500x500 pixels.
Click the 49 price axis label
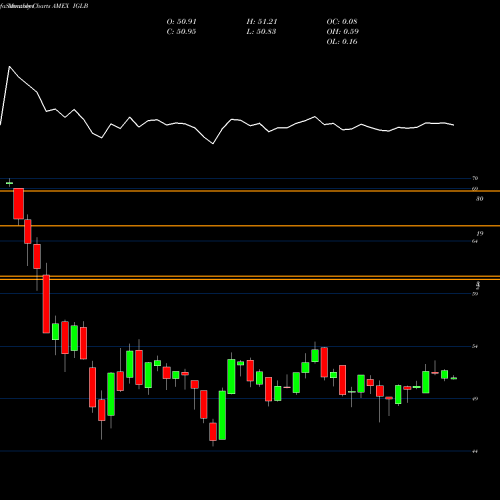coord(475,399)
